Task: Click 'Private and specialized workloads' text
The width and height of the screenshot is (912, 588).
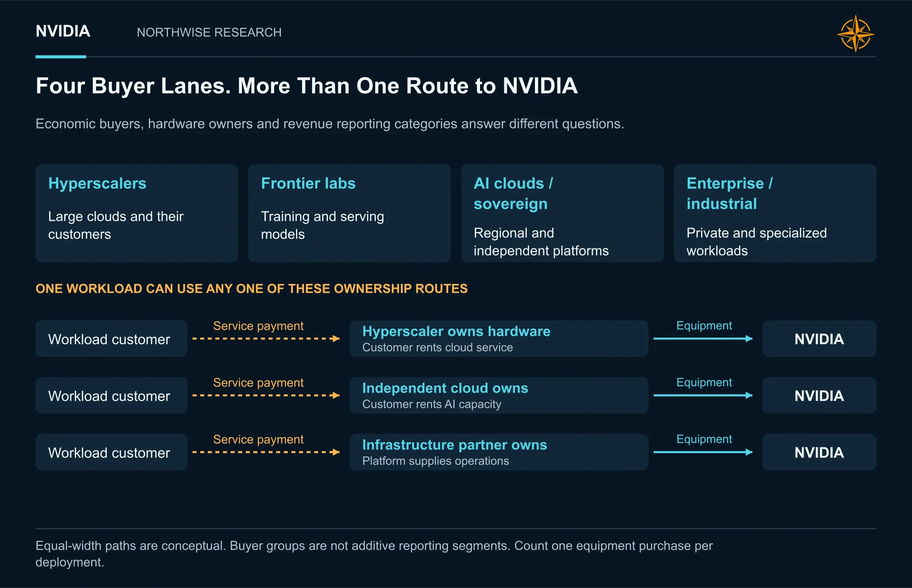Action: click(x=756, y=242)
